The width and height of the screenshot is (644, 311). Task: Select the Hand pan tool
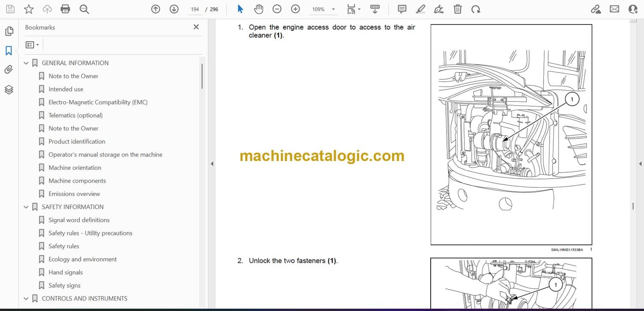point(258,9)
